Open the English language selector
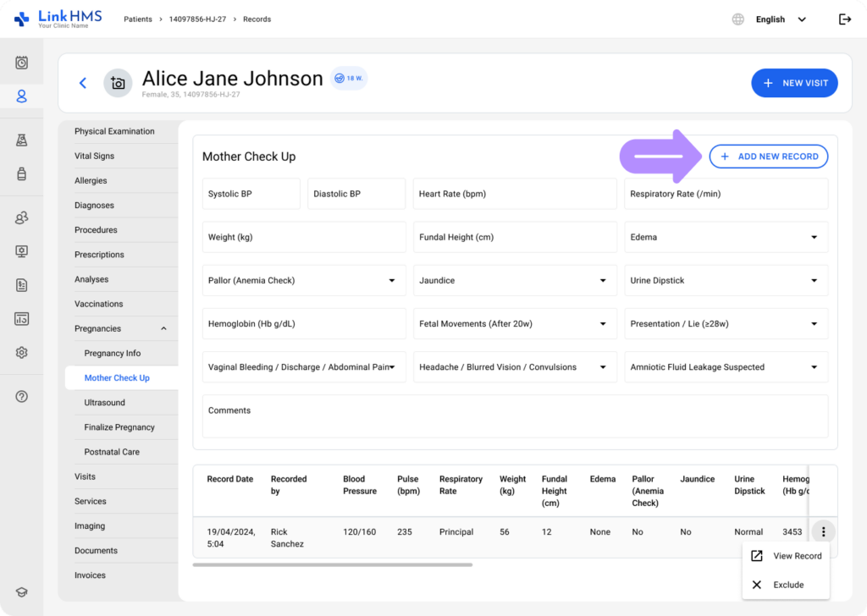Screen dimensions: 867x616 780,19
